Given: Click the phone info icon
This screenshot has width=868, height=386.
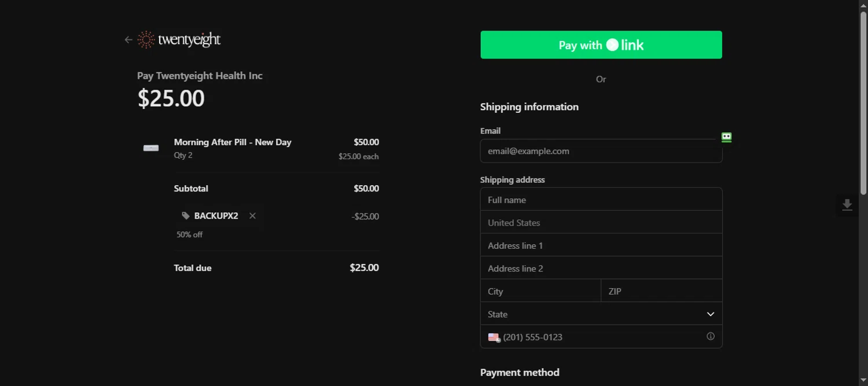Looking at the screenshot, I should click(x=711, y=336).
